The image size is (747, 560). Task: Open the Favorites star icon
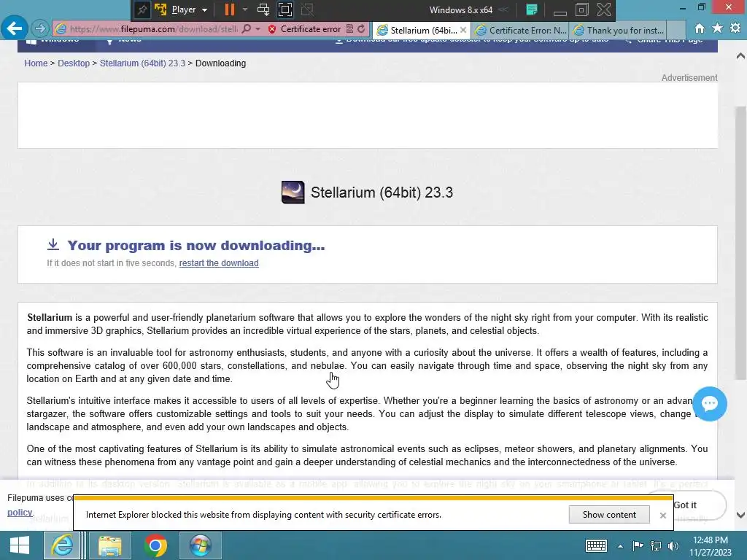click(x=718, y=28)
